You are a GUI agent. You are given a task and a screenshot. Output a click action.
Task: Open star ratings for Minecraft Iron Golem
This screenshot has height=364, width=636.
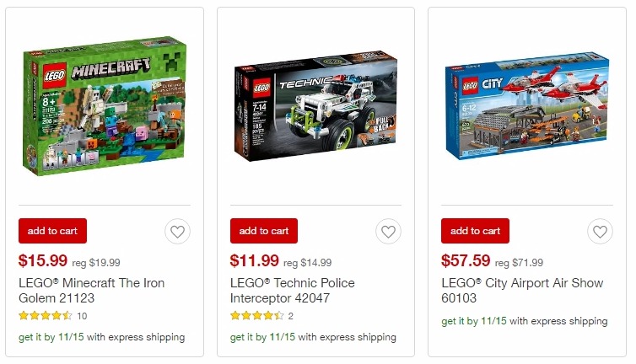[x=46, y=316]
